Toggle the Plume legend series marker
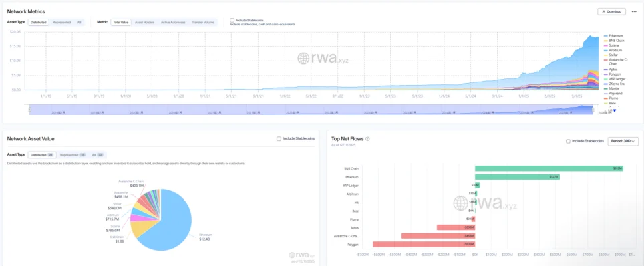This screenshot has width=644, height=266. coord(605,98)
